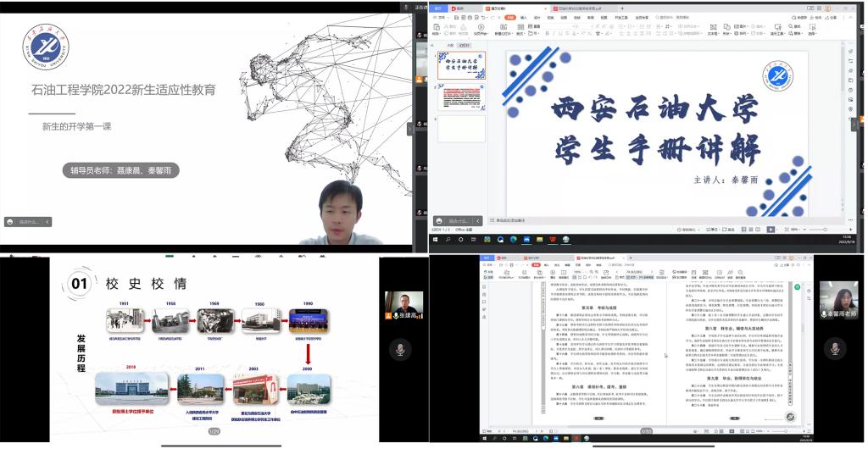Select first slide thumbnail in WPS panel
The image size is (868, 449).
tap(461, 65)
